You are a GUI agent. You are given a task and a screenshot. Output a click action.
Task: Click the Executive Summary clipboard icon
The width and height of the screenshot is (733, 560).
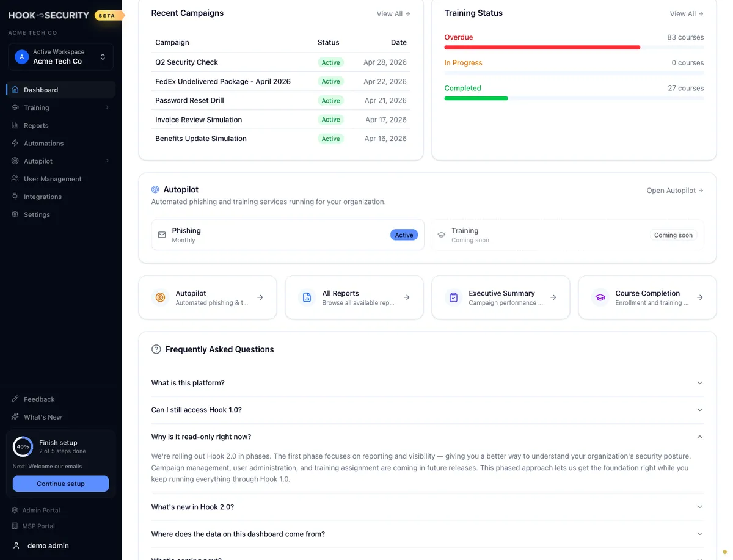454,297
